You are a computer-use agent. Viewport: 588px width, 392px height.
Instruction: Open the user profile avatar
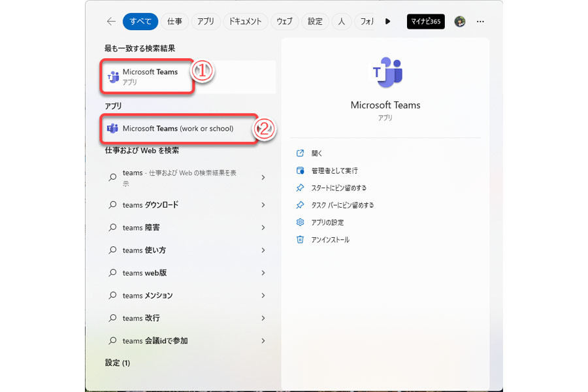tap(460, 22)
